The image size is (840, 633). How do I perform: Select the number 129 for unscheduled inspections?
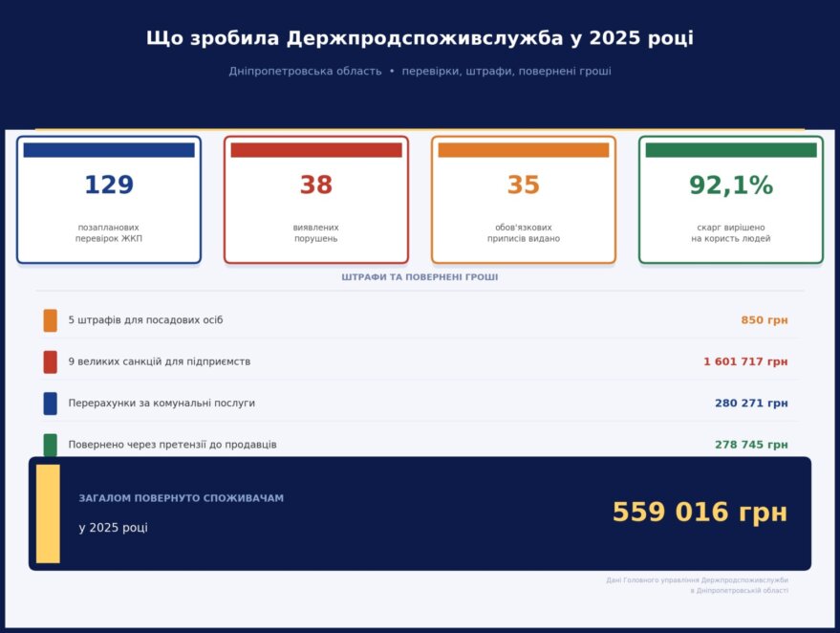[109, 186]
